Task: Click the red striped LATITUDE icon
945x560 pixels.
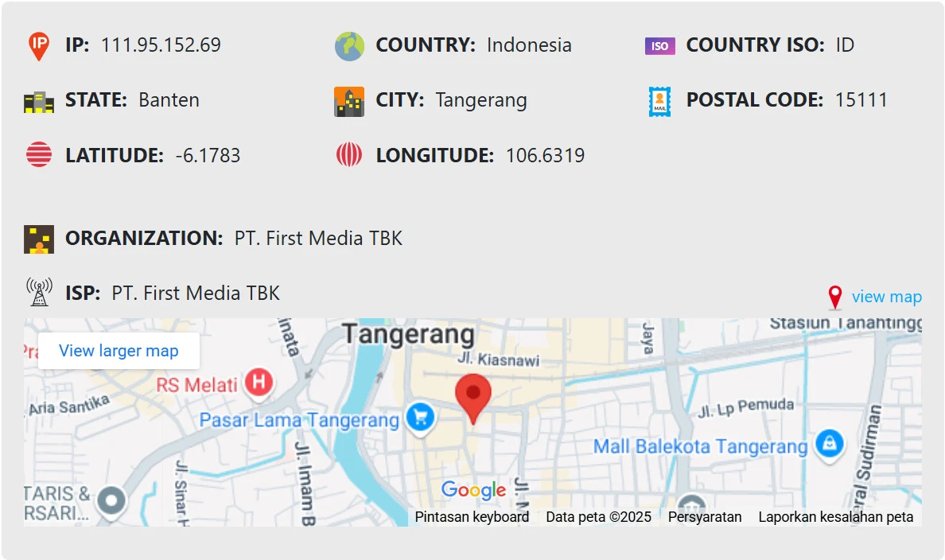Action: 38,154
